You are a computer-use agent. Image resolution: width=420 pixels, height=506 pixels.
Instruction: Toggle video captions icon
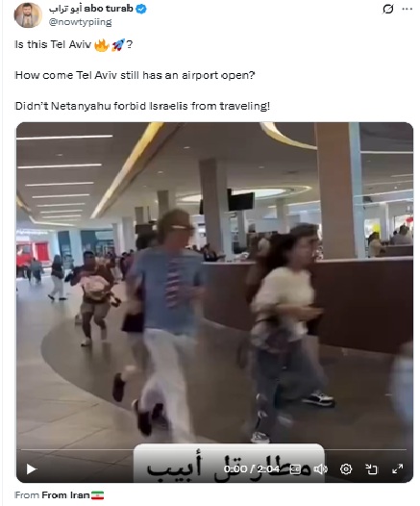[x=295, y=468]
